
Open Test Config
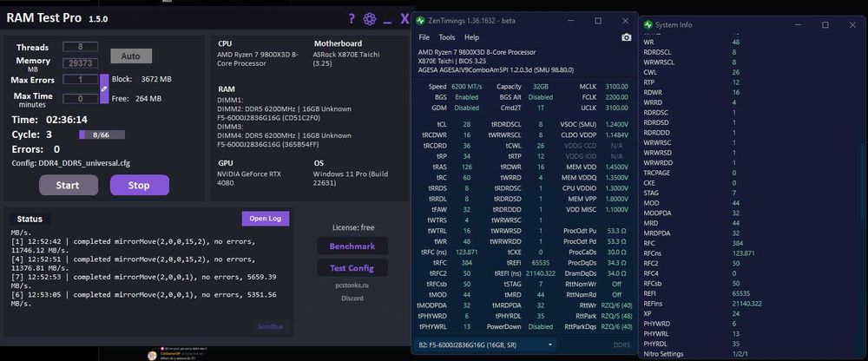pyautogui.click(x=352, y=268)
